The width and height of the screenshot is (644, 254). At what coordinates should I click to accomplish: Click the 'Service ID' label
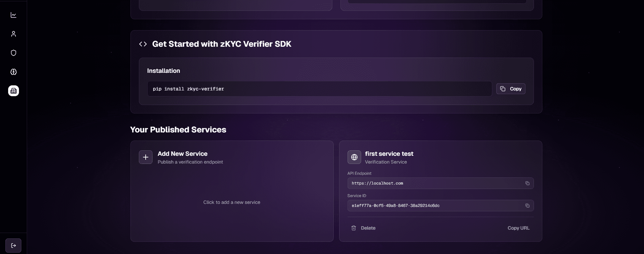click(x=357, y=196)
